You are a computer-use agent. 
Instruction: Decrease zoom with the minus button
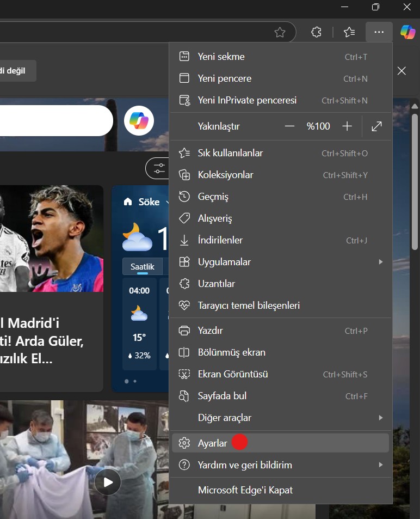tap(289, 126)
